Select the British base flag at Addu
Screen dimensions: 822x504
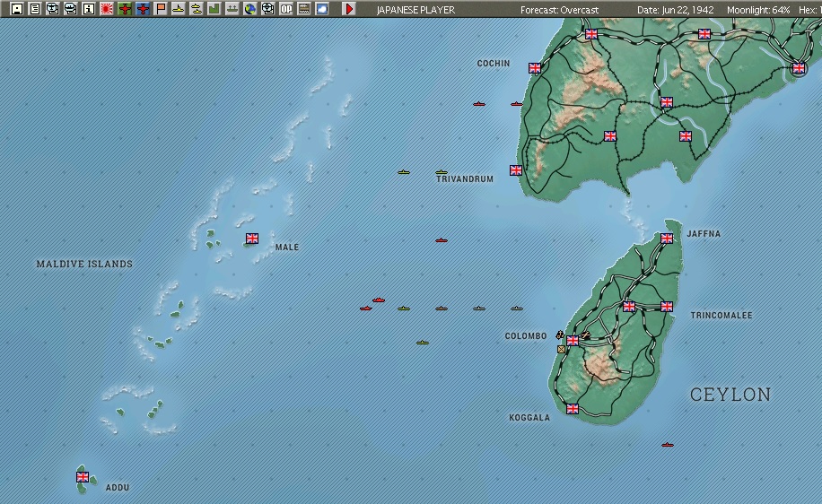point(83,477)
